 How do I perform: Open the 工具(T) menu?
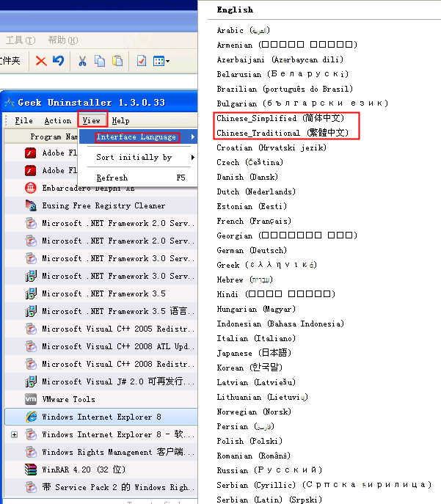tap(21, 40)
